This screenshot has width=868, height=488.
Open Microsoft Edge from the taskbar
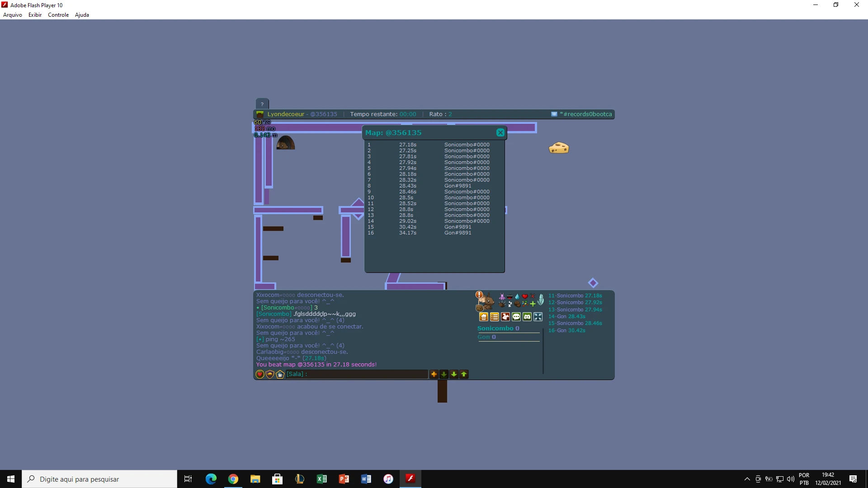click(211, 479)
